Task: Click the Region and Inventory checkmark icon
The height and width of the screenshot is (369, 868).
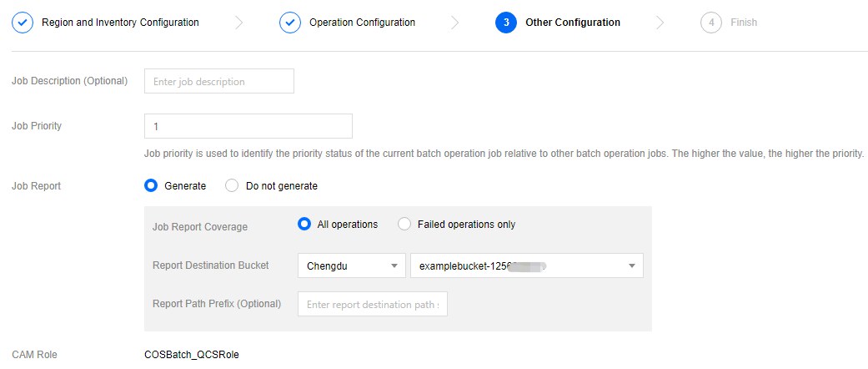Action: [x=23, y=23]
